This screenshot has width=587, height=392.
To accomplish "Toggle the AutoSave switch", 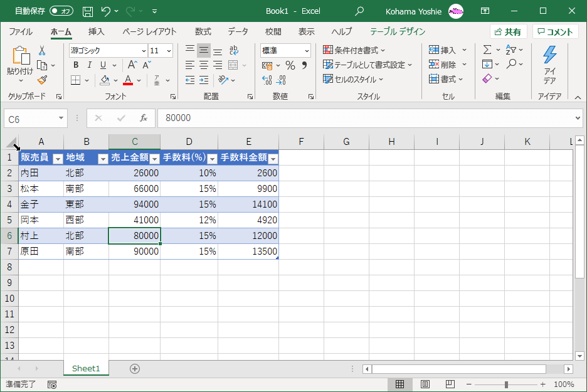I will tap(61, 11).
